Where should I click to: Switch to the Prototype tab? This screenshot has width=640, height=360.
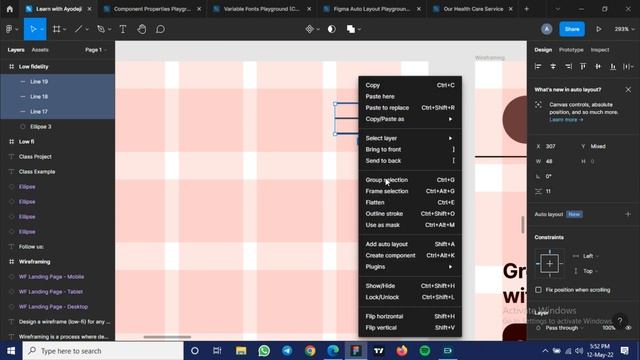click(x=571, y=50)
